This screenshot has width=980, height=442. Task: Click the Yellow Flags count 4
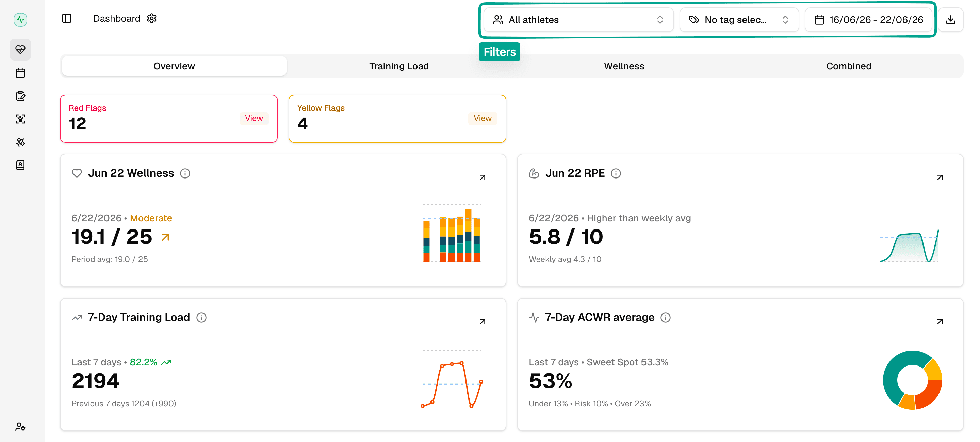point(303,123)
